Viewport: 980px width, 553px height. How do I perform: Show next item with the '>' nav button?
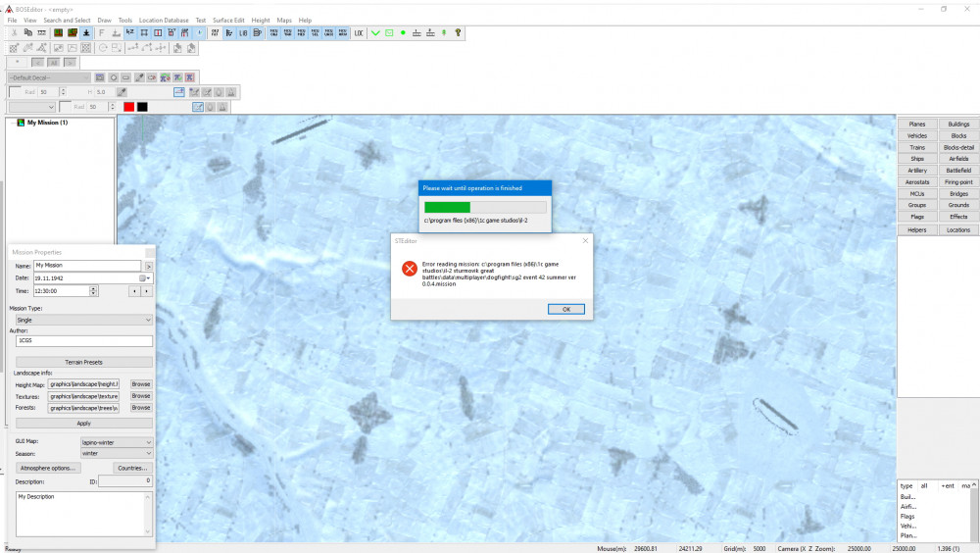70,63
